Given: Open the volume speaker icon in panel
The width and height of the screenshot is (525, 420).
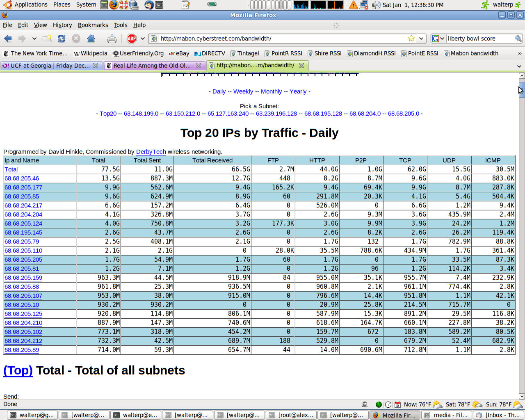Looking at the screenshot, I should point(375,5).
